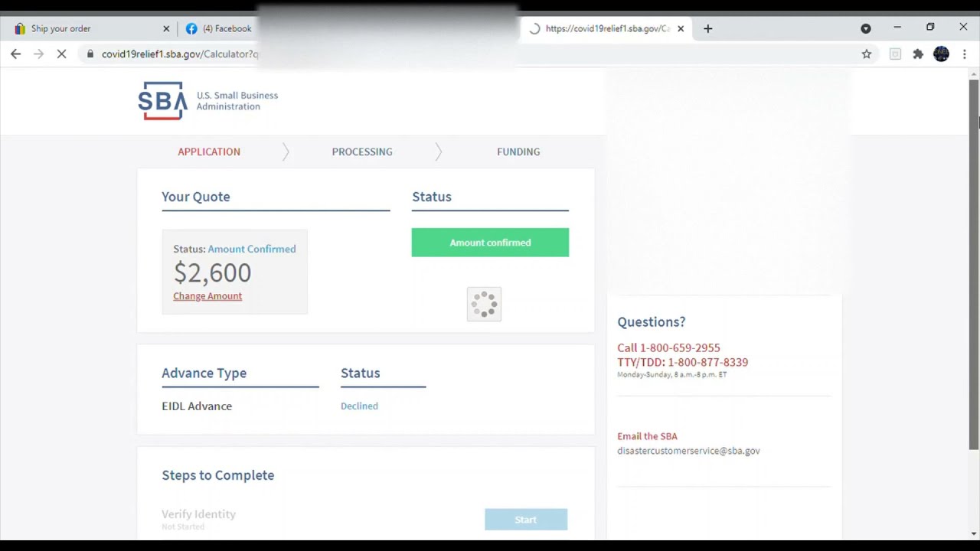This screenshot has height=551, width=980.
Task: Switch to the Ship your order tab
Action: (x=90, y=28)
